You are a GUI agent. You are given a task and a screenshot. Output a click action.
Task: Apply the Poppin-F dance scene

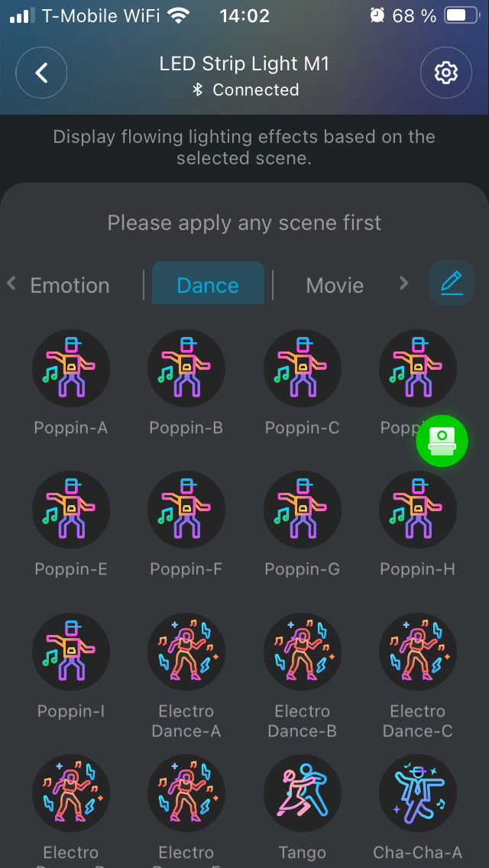tap(186, 510)
